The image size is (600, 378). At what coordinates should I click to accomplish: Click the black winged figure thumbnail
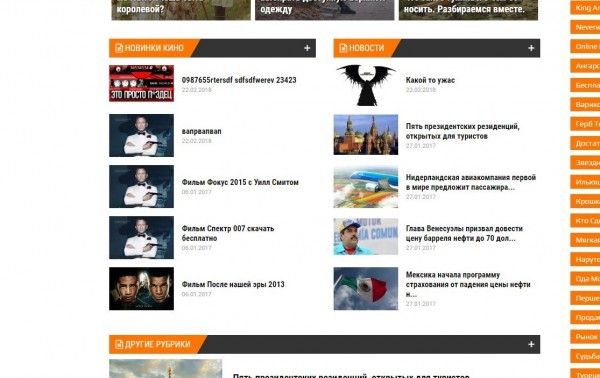[x=366, y=85]
